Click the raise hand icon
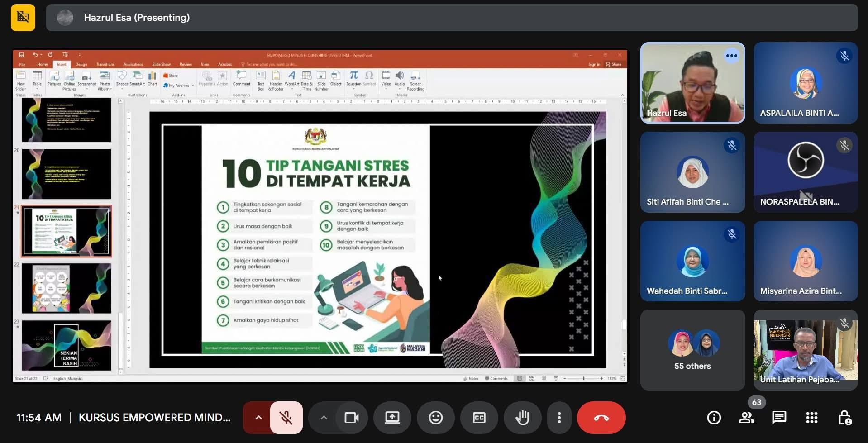This screenshot has width=868, height=443. click(x=522, y=418)
